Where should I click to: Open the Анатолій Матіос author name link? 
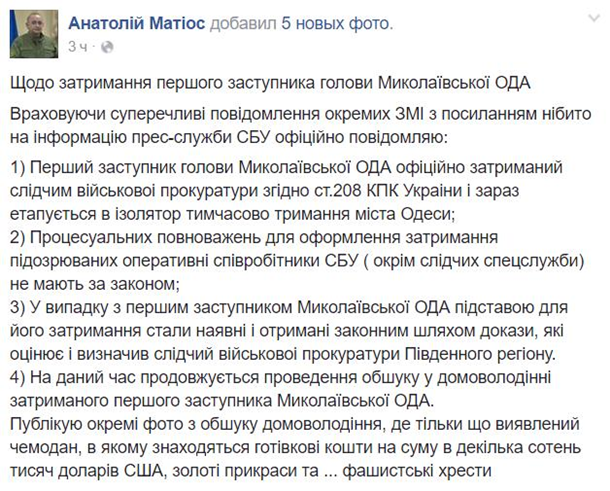click(x=137, y=24)
